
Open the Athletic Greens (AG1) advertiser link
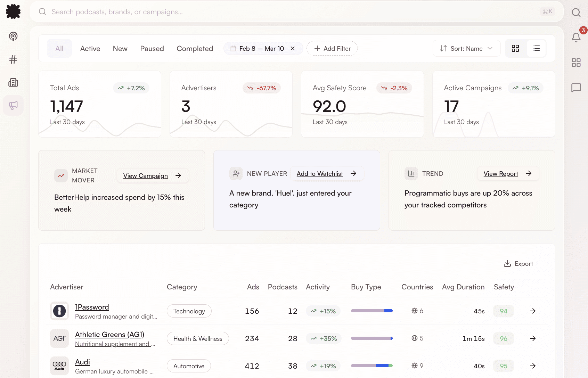110,335
